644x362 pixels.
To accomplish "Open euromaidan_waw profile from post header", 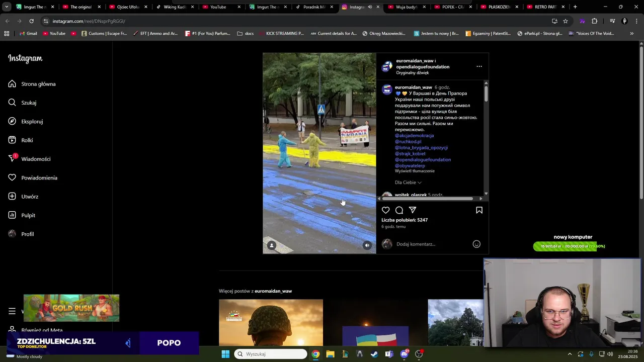I will point(414,61).
